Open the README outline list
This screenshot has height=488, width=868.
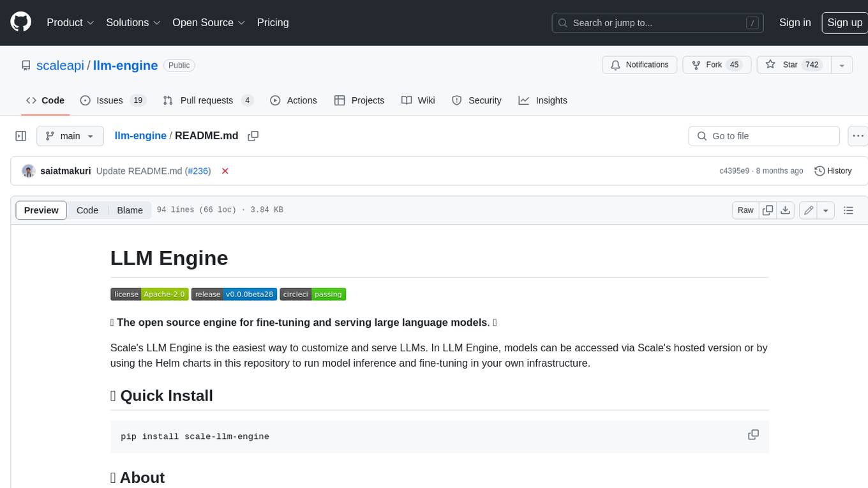coord(848,210)
